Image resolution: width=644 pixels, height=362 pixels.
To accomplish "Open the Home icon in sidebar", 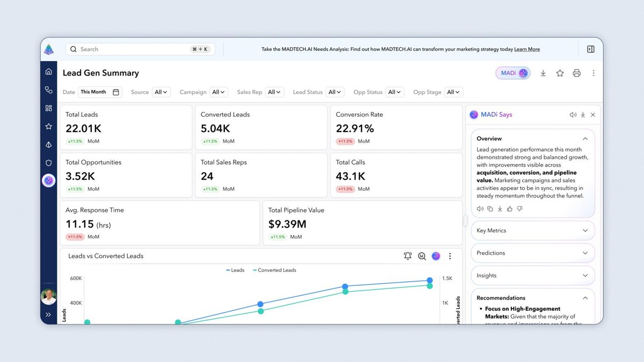I will coord(49,71).
